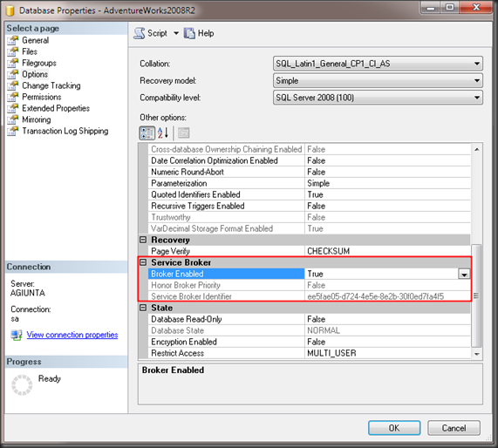Select Recursive Triggers Enabled row
Image resolution: width=498 pixels, height=448 pixels.
pyautogui.click(x=309, y=206)
